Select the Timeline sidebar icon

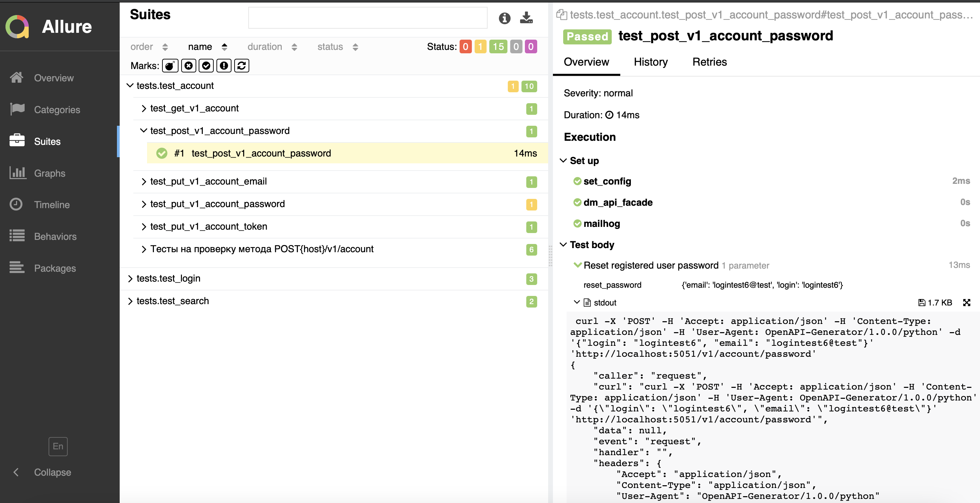17,205
